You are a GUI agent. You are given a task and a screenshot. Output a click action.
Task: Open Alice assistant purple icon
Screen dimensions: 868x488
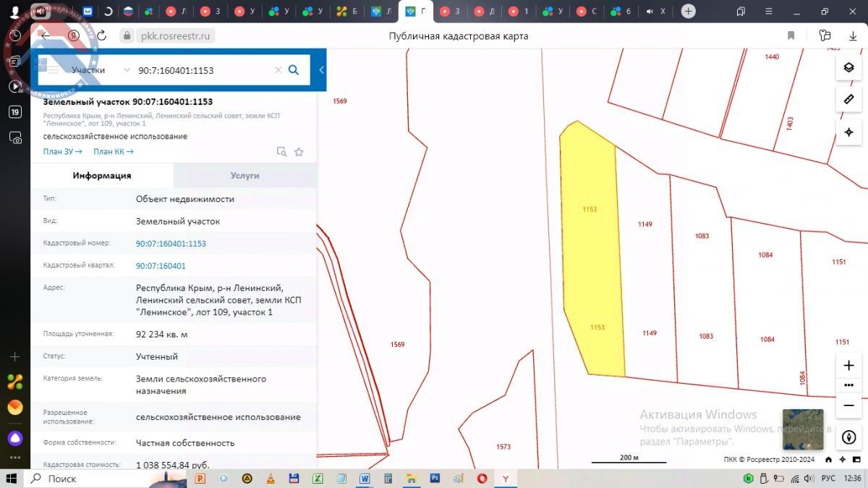15,438
